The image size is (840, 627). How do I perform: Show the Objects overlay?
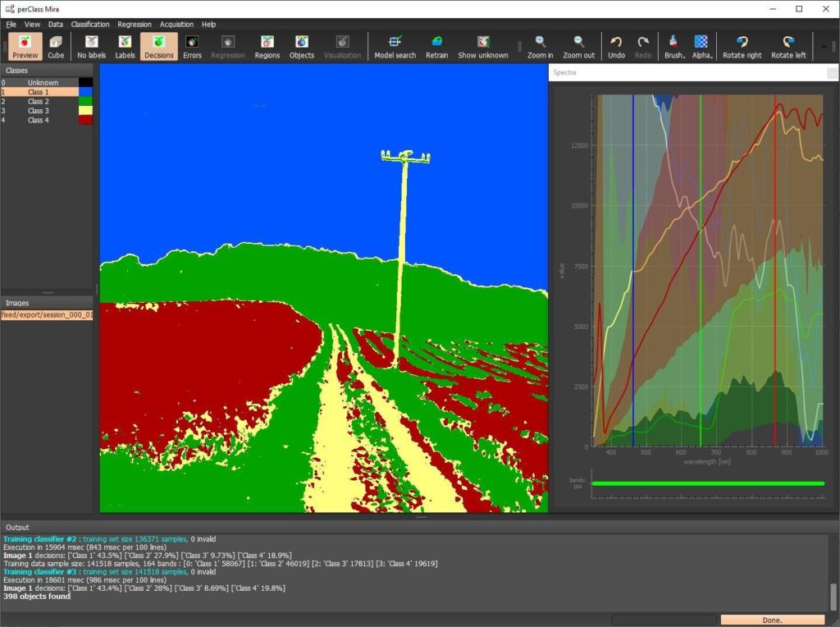[x=302, y=46]
